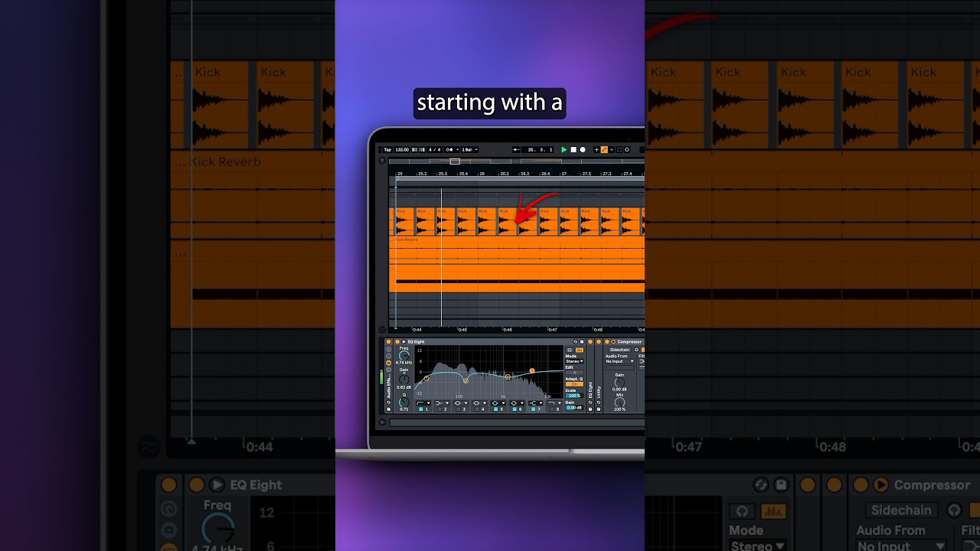
Task: Open Audio From No Input dropdown
Action: 619,361
